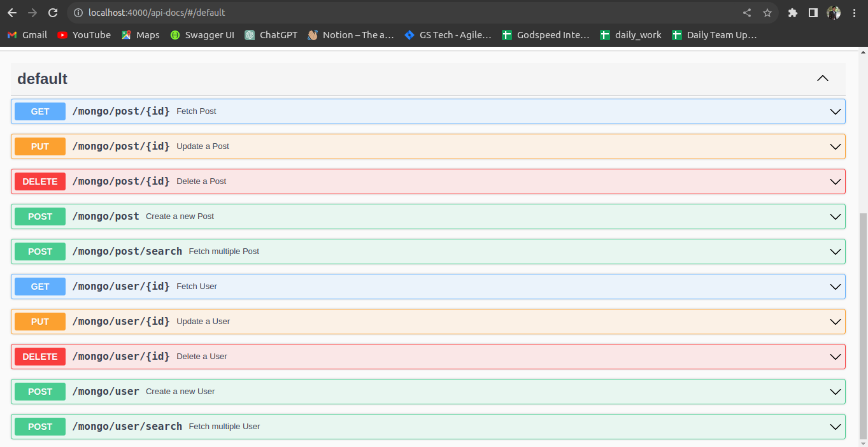Open the daily_work sheet bookmark
This screenshot has width=868, height=447.
point(631,35)
